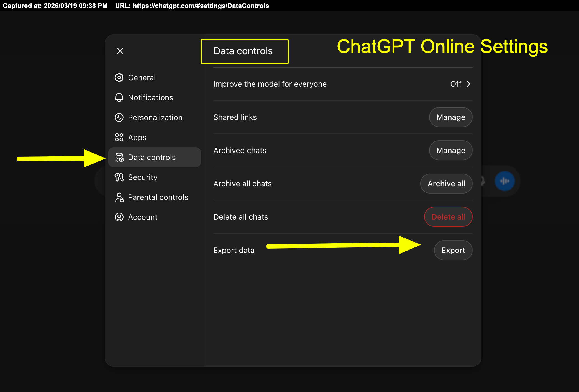Open General settings via the gear icon
The height and width of the screenshot is (392, 579).
click(119, 78)
